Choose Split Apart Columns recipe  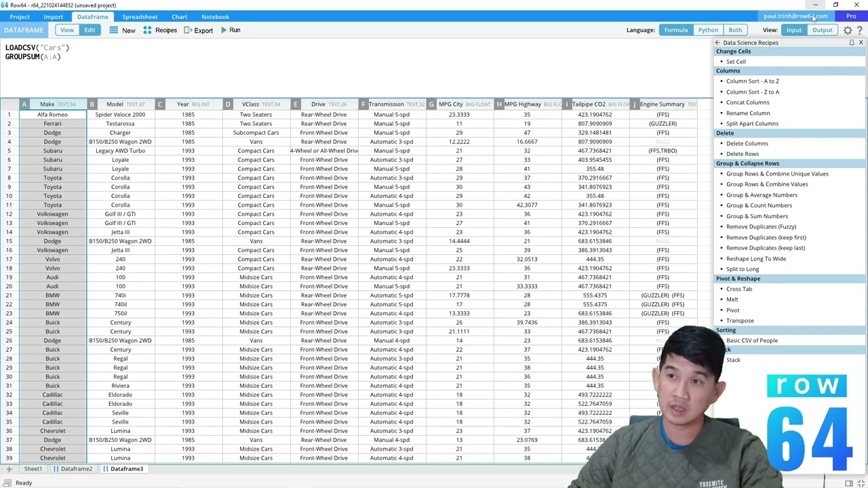point(752,124)
